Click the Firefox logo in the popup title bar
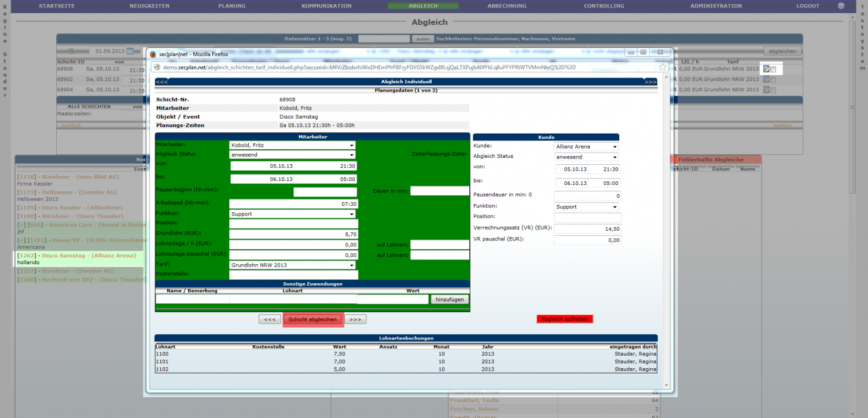 click(x=153, y=54)
